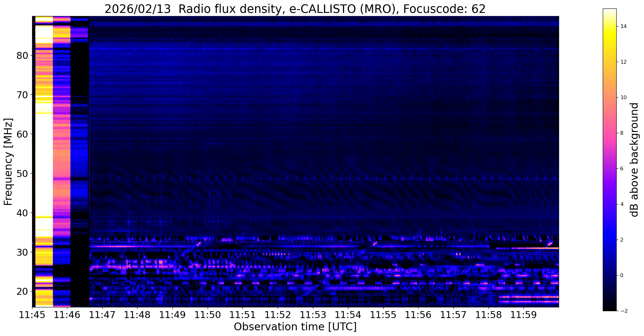
Task: Select the 11:56 time tick label
Action: pos(418,315)
